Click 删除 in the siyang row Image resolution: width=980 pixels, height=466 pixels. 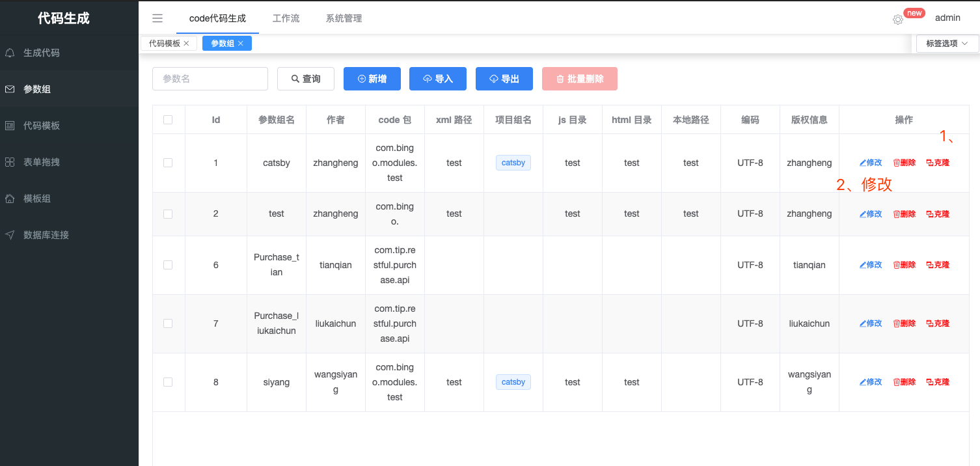905,382
